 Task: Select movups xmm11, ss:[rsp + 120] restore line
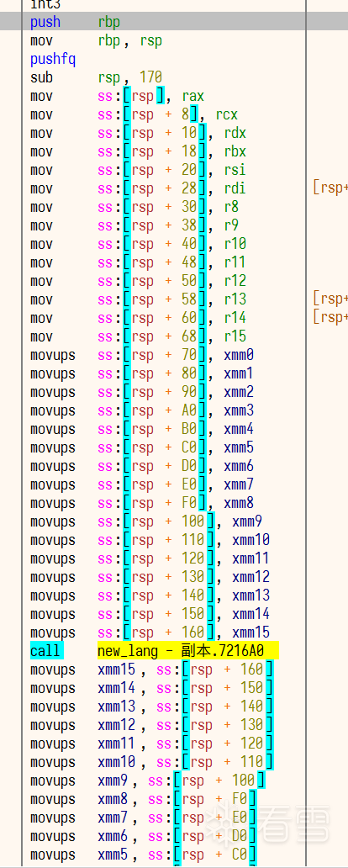click(151, 744)
